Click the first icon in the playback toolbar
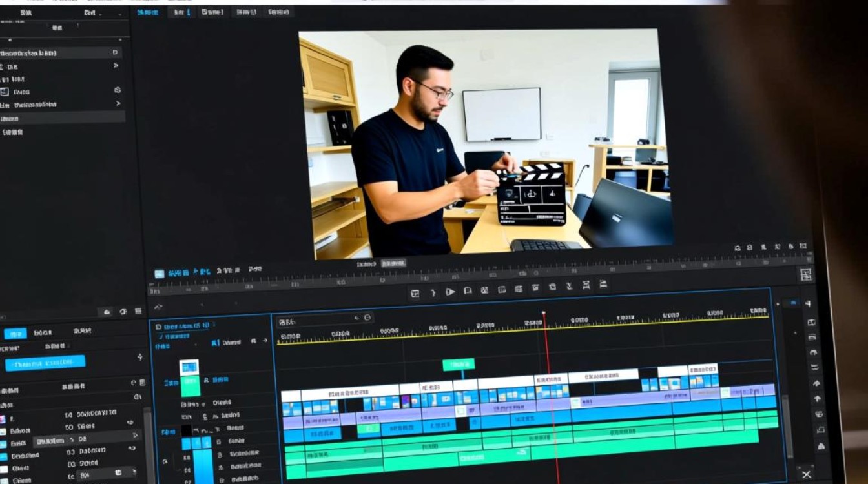The width and height of the screenshot is (868, 484). 415,293
